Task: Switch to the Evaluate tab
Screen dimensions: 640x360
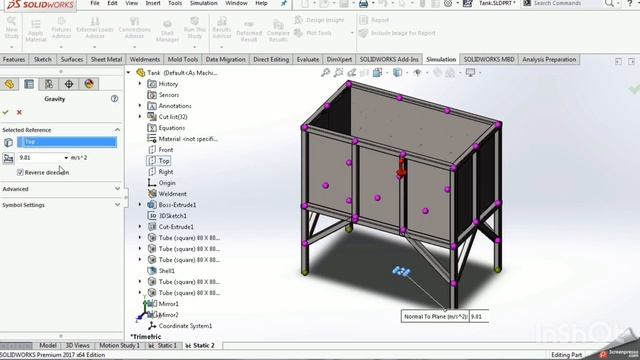Action: 308,59
